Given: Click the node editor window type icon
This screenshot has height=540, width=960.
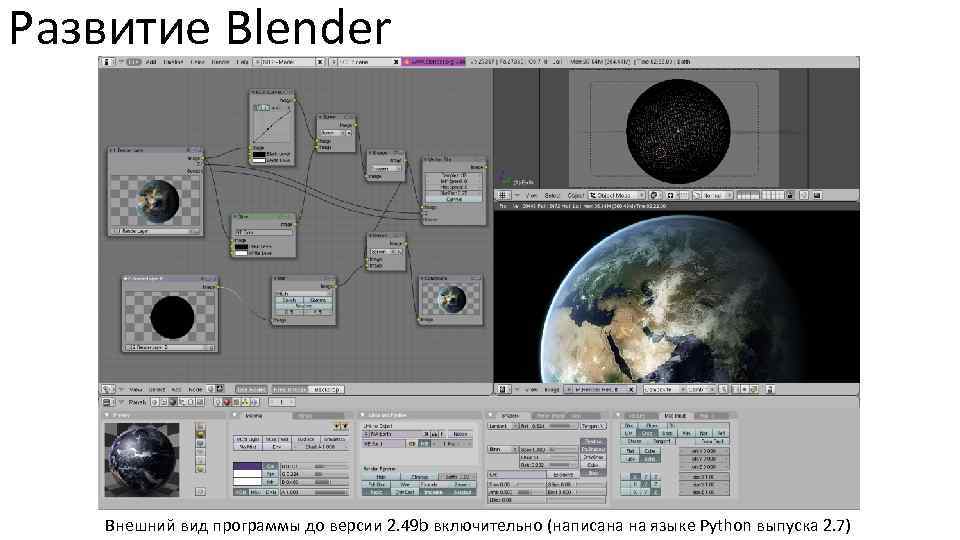Looking at the screenshot, I should (x=107, y=389).
